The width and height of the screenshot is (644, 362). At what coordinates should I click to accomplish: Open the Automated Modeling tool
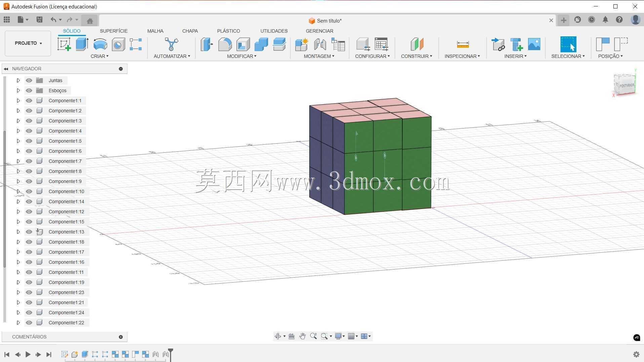click(x=171, y=44)
